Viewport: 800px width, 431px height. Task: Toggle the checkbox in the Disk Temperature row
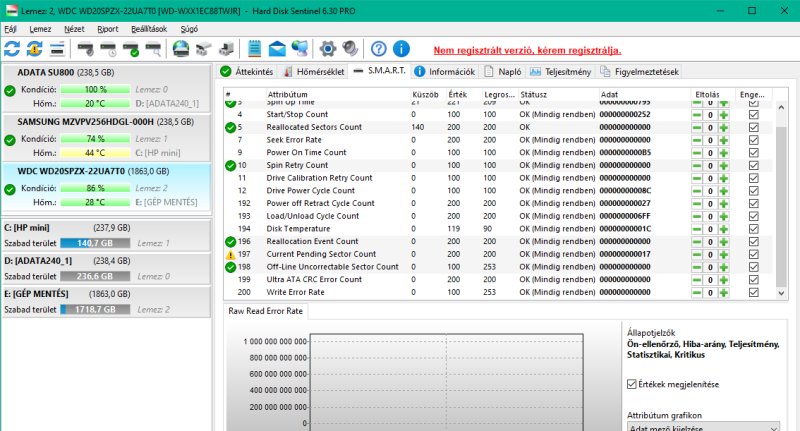754,229
